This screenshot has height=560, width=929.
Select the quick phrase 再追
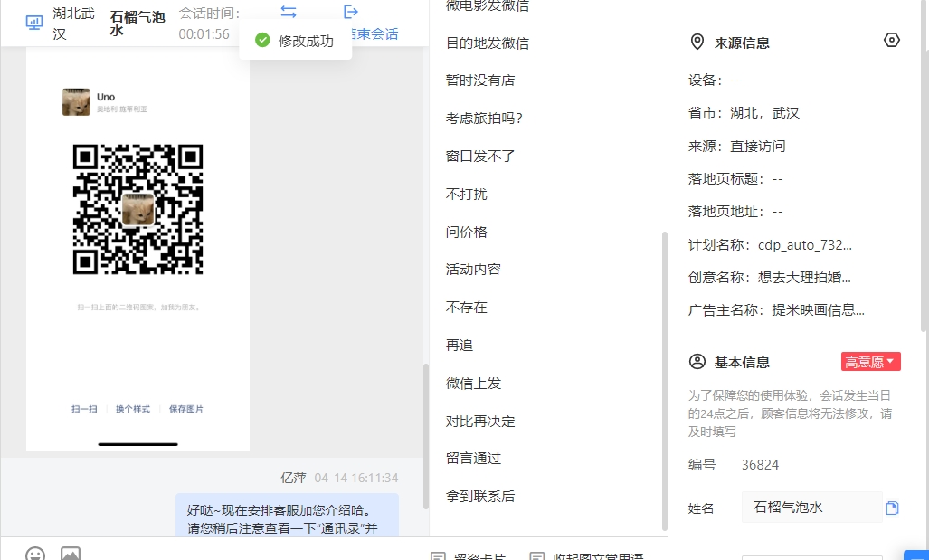(460, 346)
